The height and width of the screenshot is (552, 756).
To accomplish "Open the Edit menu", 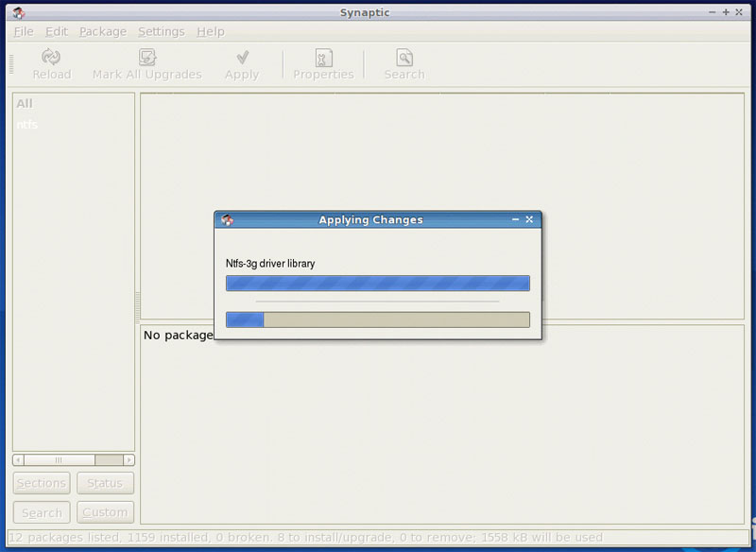I will [x=57, y=32].
